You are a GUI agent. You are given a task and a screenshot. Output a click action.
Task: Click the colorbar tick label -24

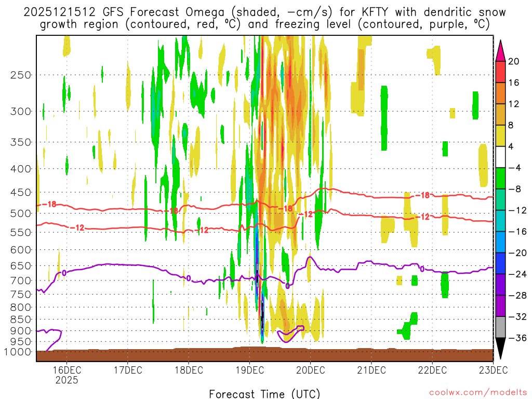(x=517, y=274)
